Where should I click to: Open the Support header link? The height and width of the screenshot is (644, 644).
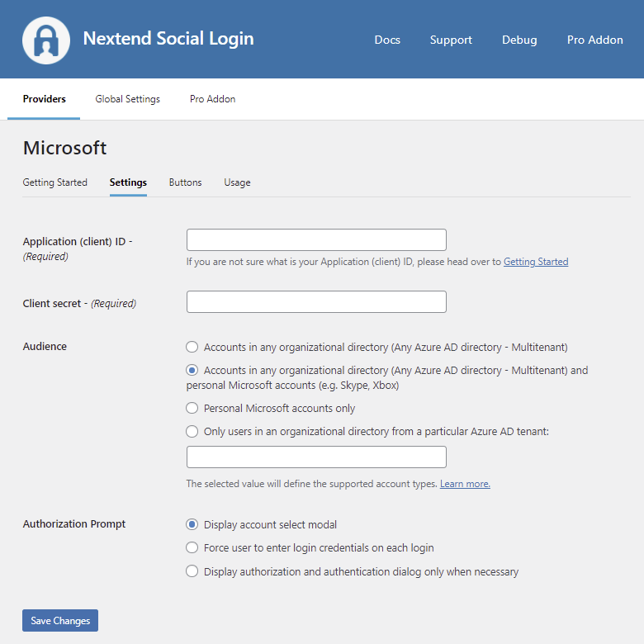(x=451, y=40)
